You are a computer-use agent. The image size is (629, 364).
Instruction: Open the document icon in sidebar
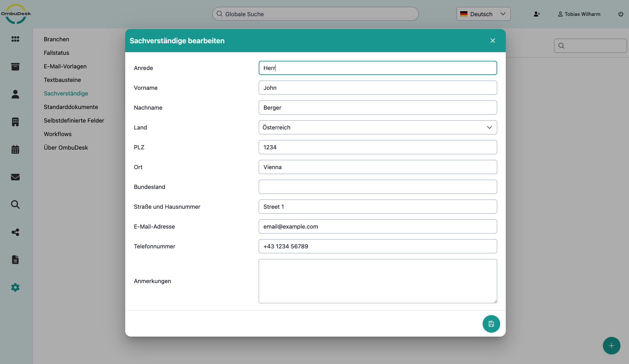(x=15, y=260)
